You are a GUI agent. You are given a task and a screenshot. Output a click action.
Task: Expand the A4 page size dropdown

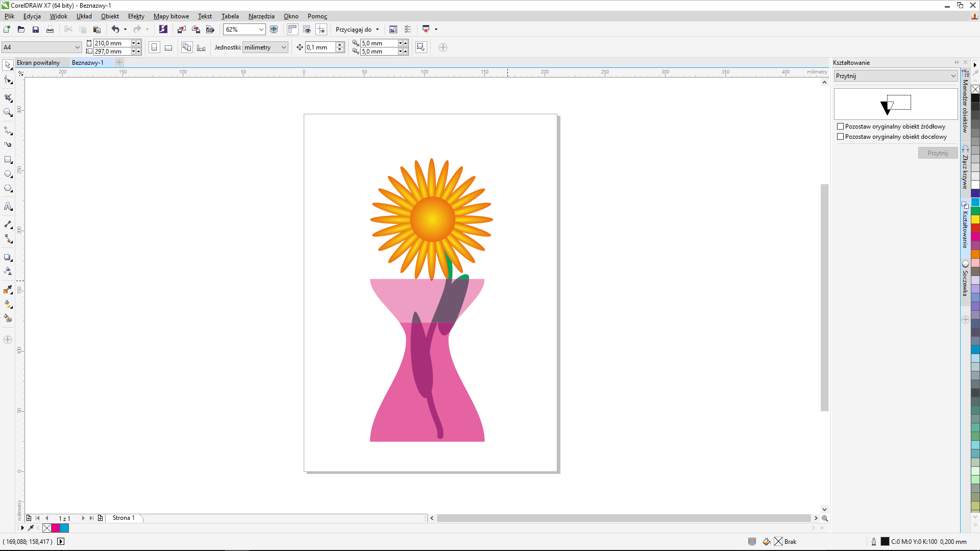[x=77, y=47]
